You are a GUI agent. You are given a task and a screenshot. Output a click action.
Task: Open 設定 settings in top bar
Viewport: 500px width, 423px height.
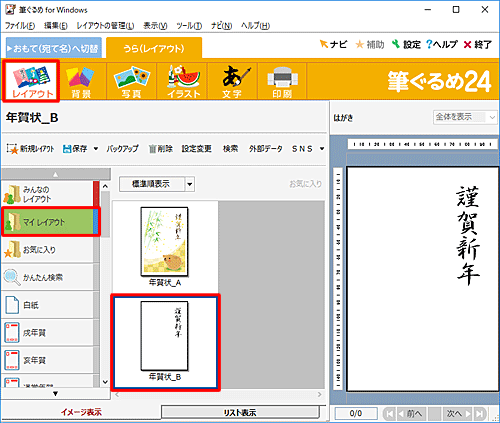pos(406,44)
